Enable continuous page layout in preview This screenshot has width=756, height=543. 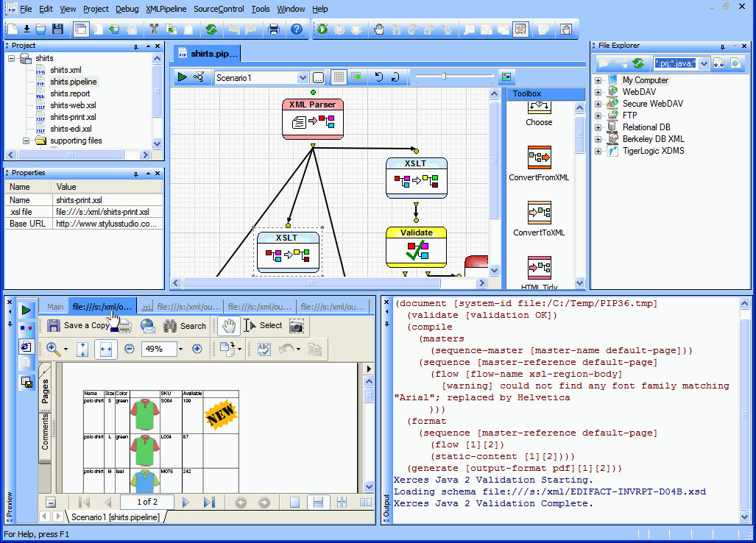(318, 503)
